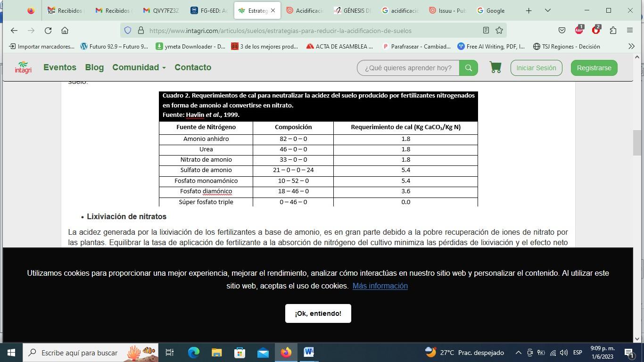
Task: Click the Iniciar Sesión button
Action: [536, 68]
